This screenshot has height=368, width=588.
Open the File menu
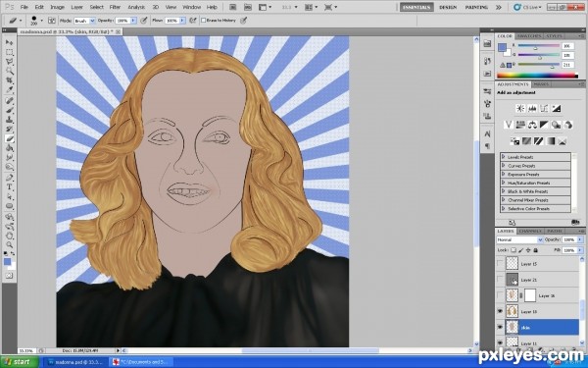coord(24,7)
